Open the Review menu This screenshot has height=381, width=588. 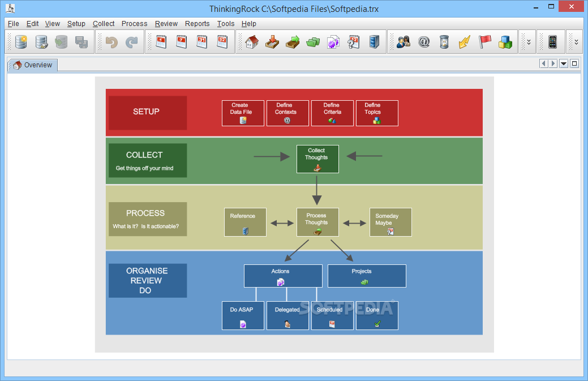tap(166, 24)
